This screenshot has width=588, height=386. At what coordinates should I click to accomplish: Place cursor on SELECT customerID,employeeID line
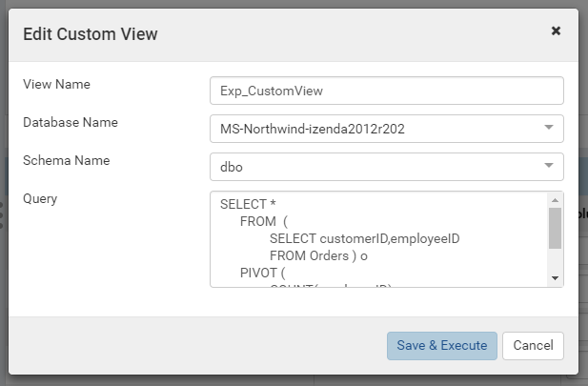point(364,238)
